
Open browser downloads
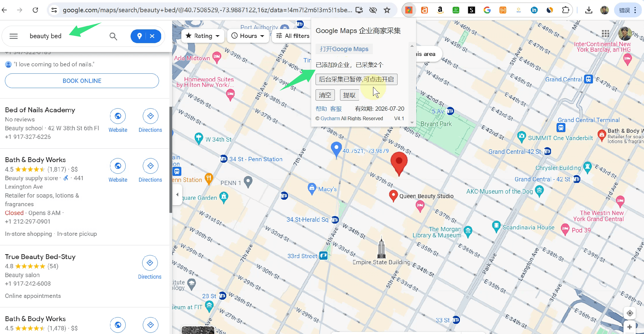588,10
